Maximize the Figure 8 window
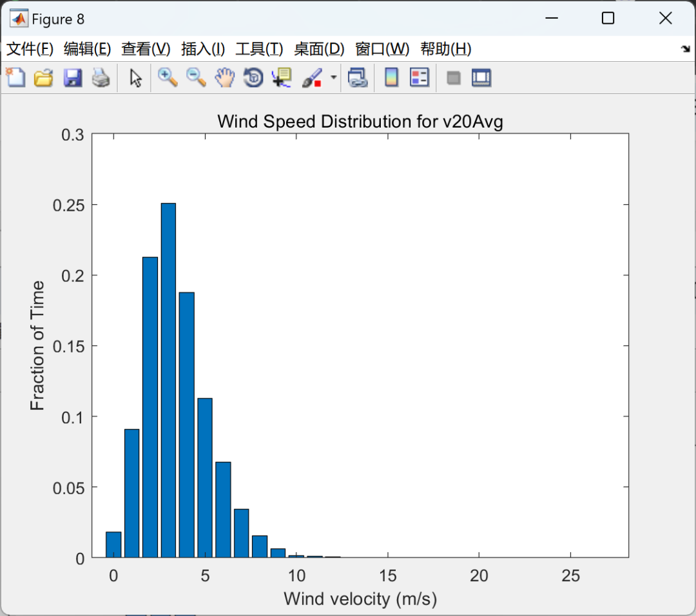This screenshot has height=616, width=696. point(608,18)
